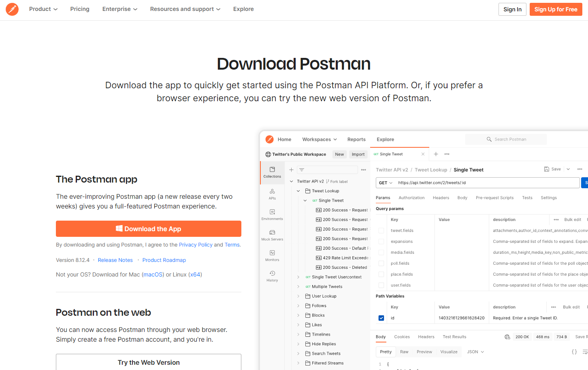This screenshot has height=370, width=588.
Task: Open the APIs sidebar icon
Action: tap(272, 194)
